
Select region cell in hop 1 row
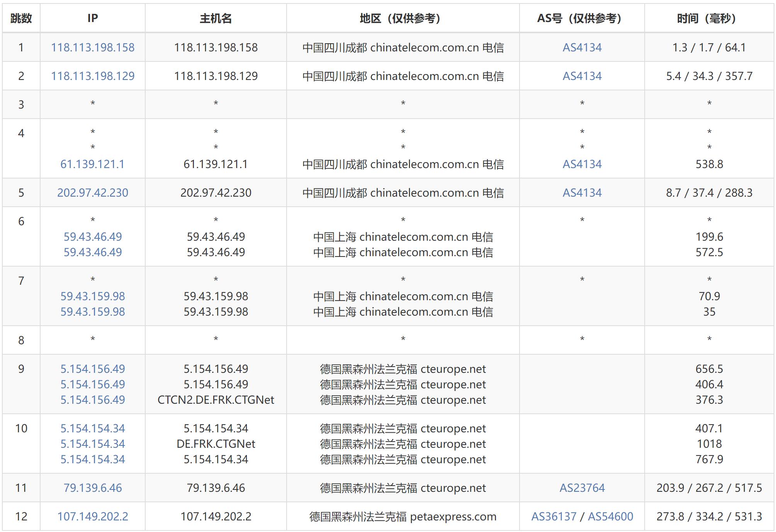403,48
